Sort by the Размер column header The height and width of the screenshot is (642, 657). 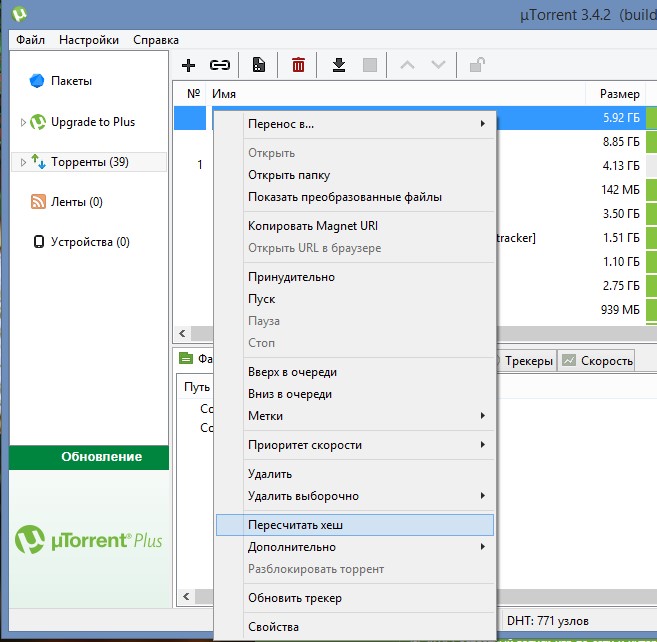[616, 94]
